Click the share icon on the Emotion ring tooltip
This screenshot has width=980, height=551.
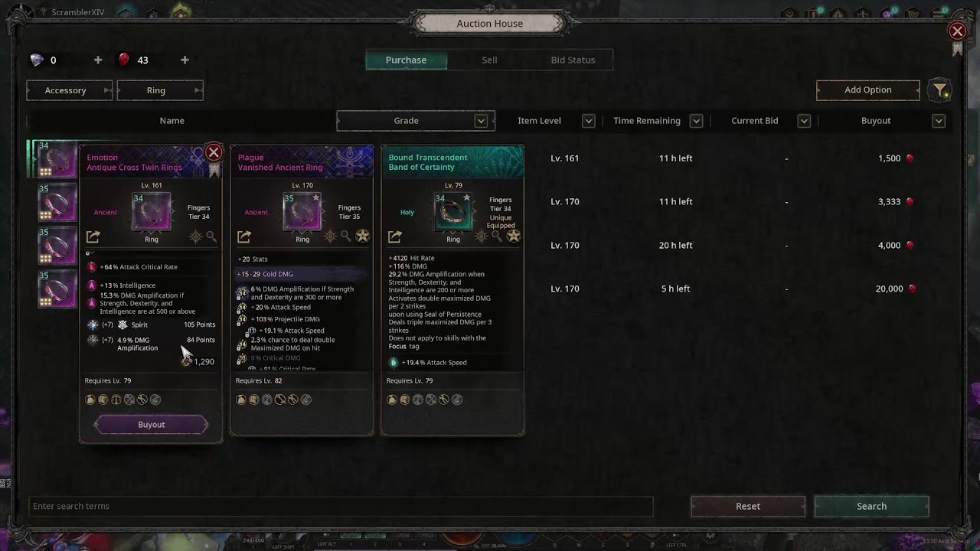[93, 237]
